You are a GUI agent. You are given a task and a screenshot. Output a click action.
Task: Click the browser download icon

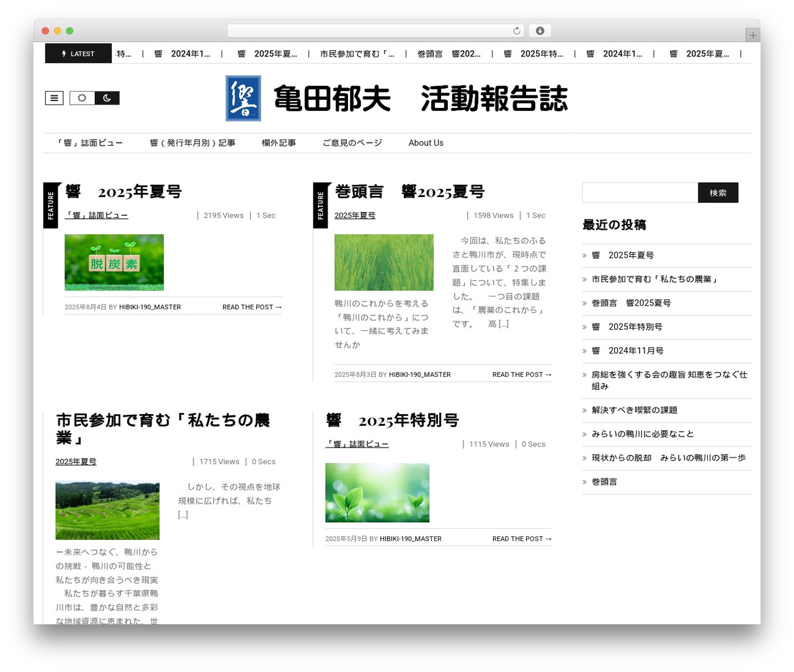point(540,31)
